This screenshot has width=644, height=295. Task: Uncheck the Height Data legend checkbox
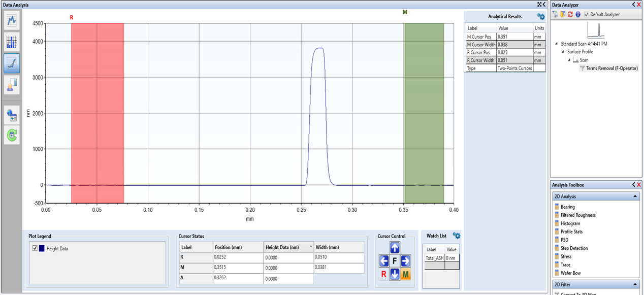click(x=35, y=248)
